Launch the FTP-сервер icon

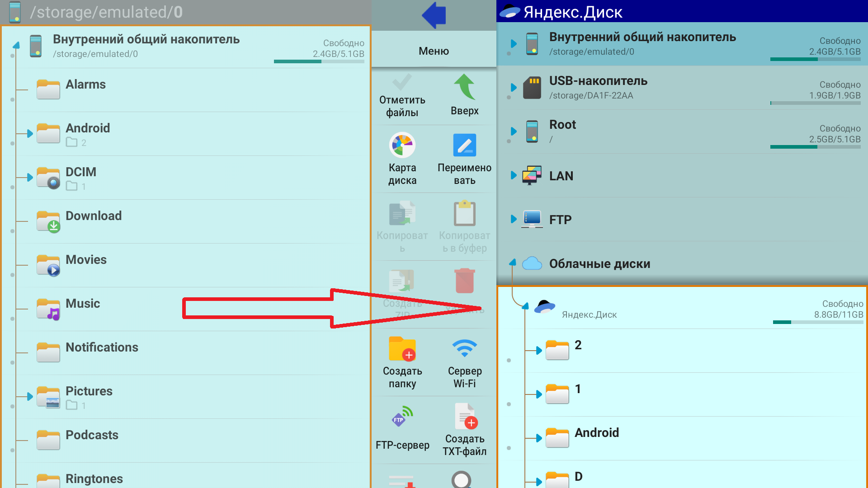402,417
